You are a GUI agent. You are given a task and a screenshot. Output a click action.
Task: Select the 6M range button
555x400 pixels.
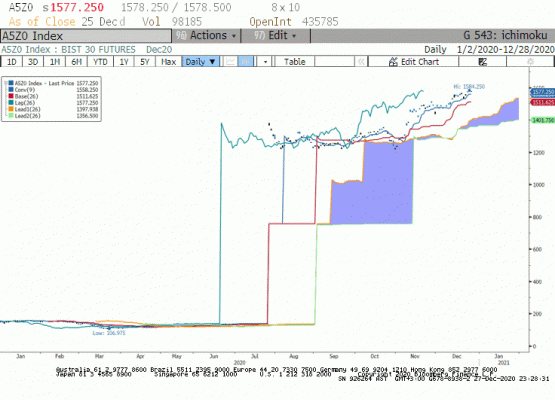[76, 62]
